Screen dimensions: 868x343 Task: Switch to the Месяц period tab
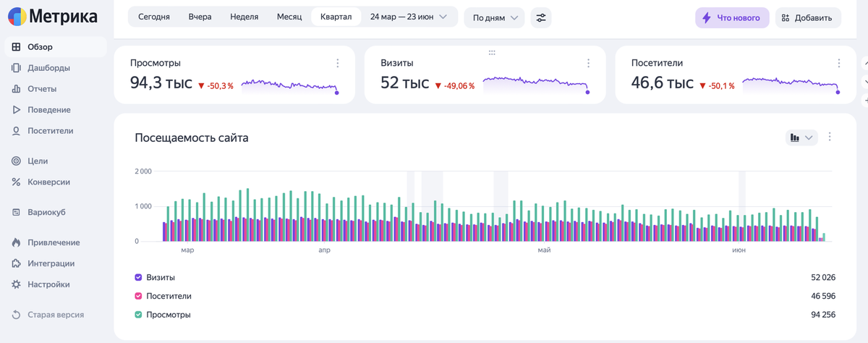click(x=289, y=17)
